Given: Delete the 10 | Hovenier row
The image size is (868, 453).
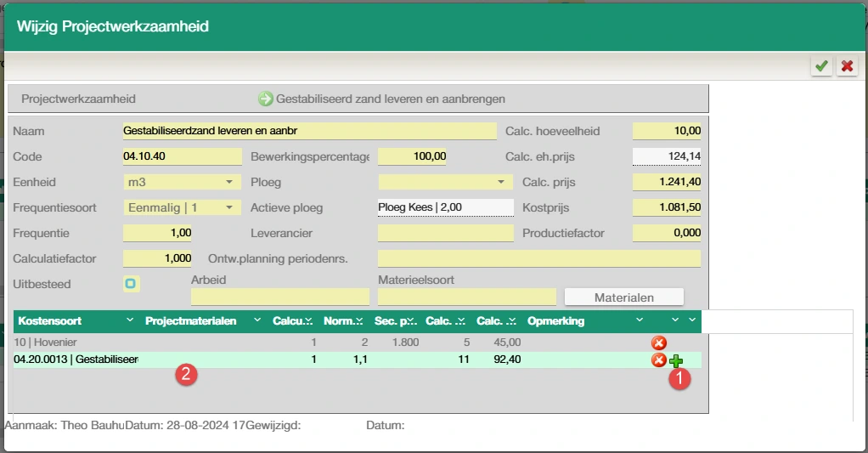Looking at the screenshot, I should 658,343.
